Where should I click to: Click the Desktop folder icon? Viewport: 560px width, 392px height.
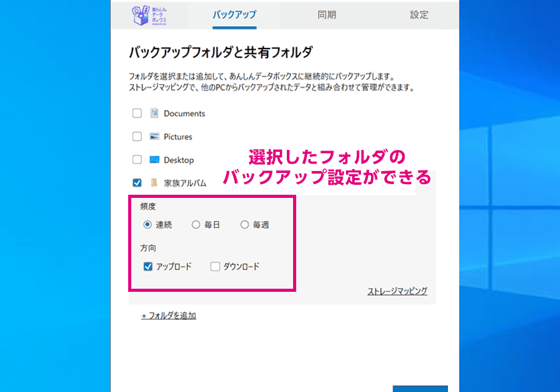(154, 160)
